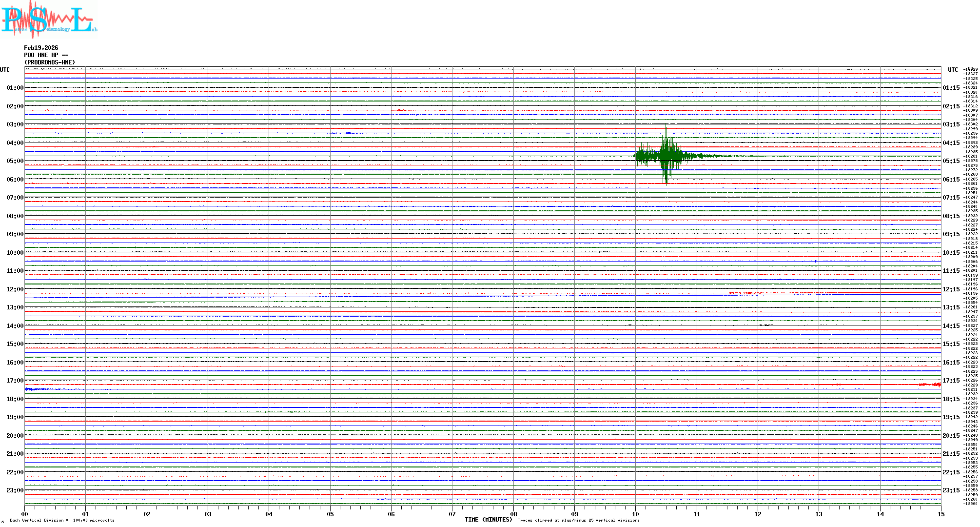Click the right UTC axis label
Screen dimensions: 980x527
pos(953,70)
